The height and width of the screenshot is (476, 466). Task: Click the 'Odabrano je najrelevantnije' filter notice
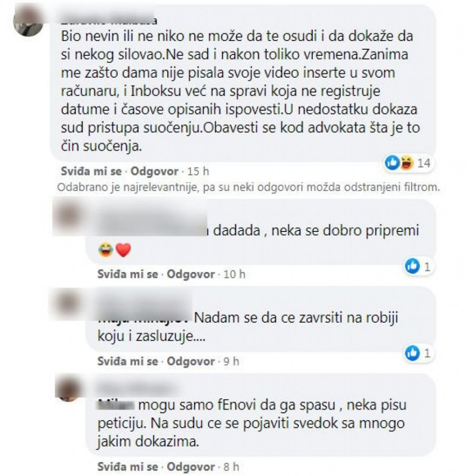(x=249, y=187)
